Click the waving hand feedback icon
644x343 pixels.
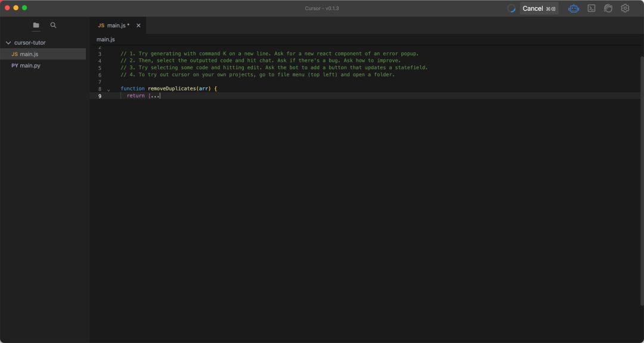click(608, 8)
